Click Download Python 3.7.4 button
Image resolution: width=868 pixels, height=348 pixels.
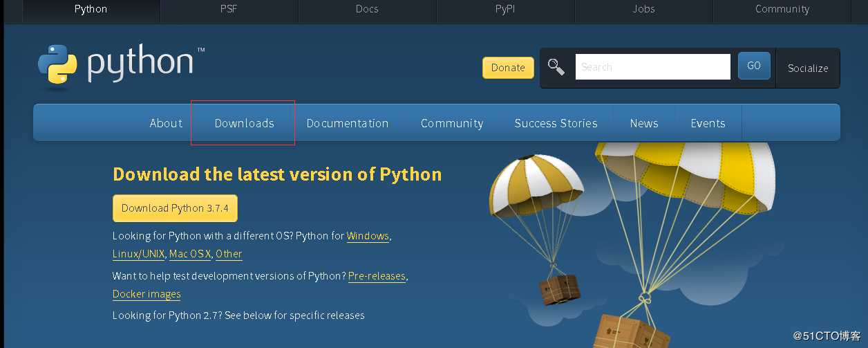coord(175,208)
